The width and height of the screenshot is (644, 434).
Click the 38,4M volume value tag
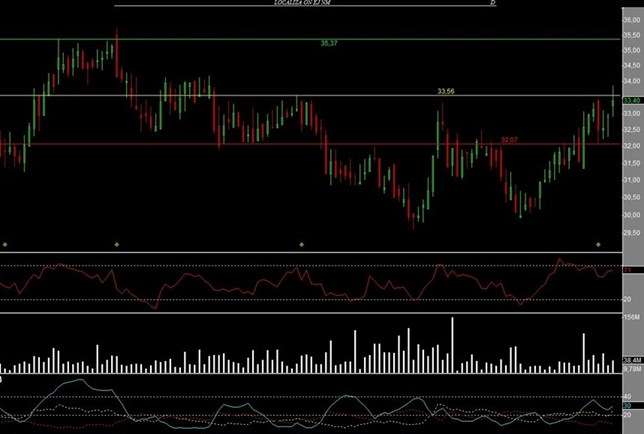tap(631, 360)
